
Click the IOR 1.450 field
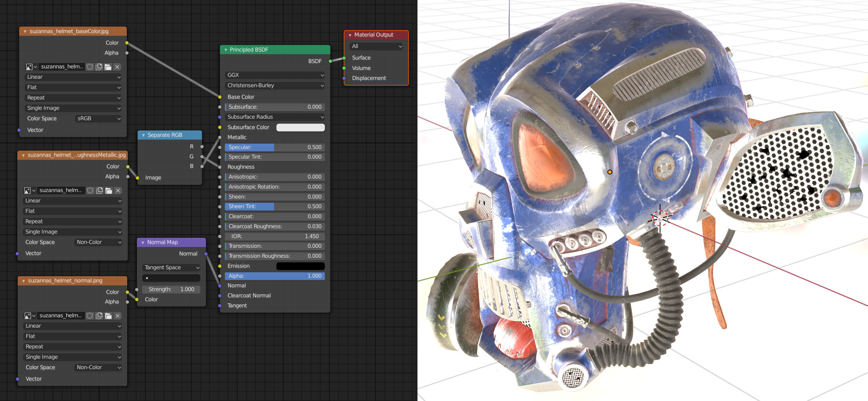275,237
